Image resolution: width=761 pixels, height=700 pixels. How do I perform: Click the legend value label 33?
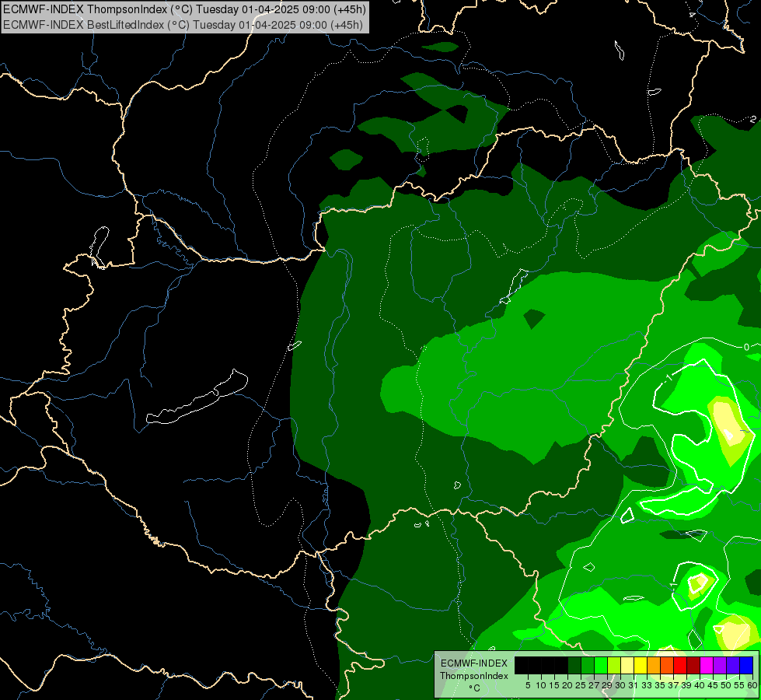click(647, 685)
